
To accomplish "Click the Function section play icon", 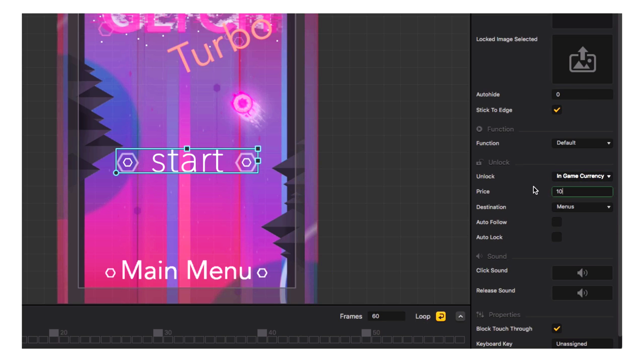I will (479, 129).
